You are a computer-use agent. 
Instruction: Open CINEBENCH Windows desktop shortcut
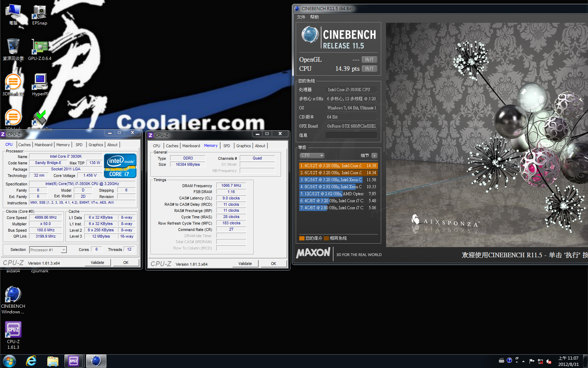point(13,300)
